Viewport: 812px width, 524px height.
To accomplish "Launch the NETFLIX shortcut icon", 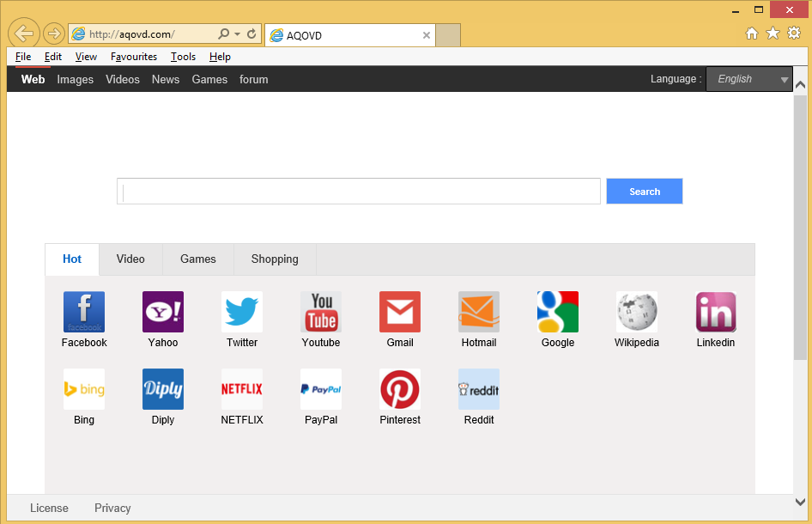I will tap(242, 389).
